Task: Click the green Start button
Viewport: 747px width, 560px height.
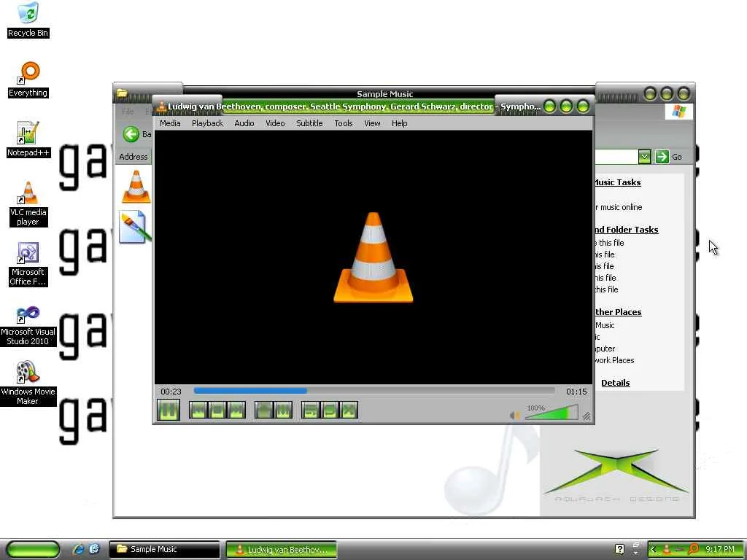Action: 32,549
